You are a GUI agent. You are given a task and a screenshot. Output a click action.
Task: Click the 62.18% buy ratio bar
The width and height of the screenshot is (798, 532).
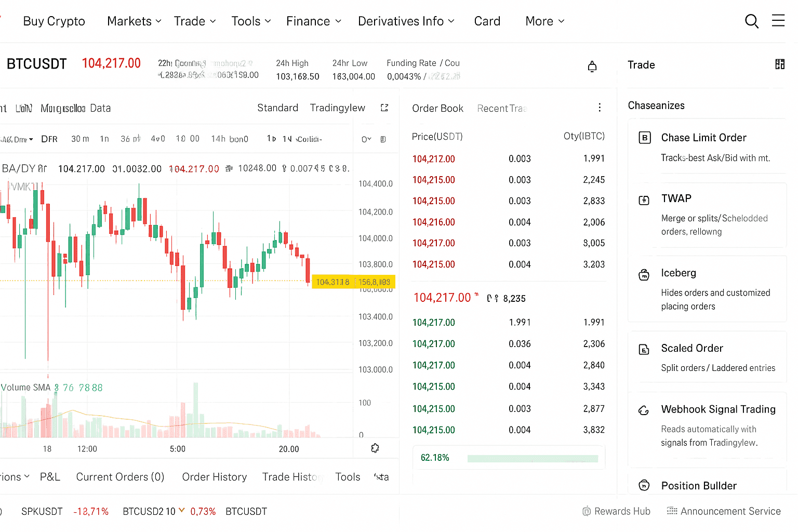(532, 458)
